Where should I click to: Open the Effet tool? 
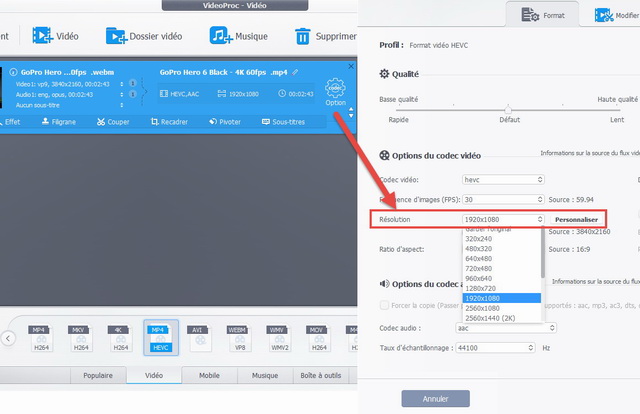click(10, 122)
